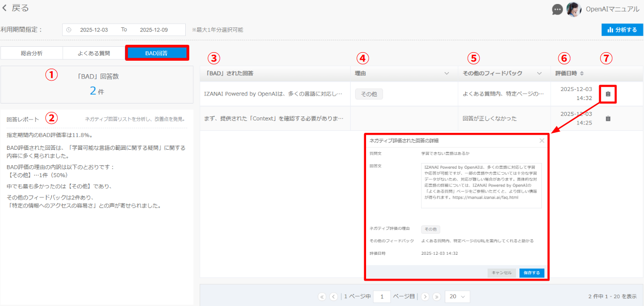Click the start date field 2025-12-03
Viewport: 644px width, 306px height.
[94, 30]
